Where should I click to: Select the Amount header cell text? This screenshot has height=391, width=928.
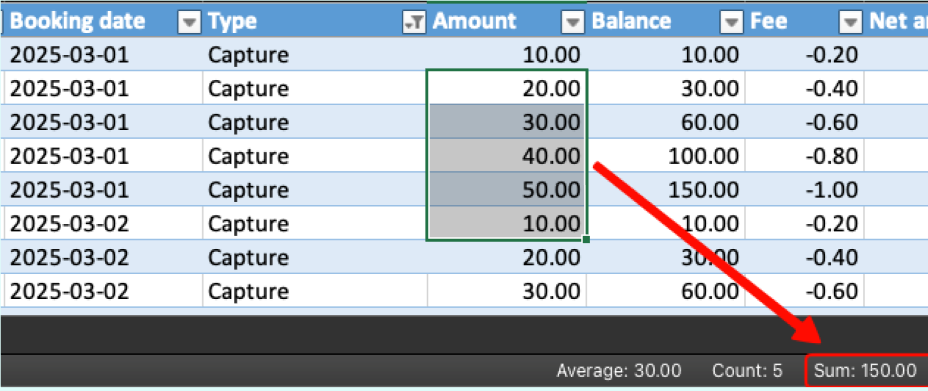[x=475, y=21]
